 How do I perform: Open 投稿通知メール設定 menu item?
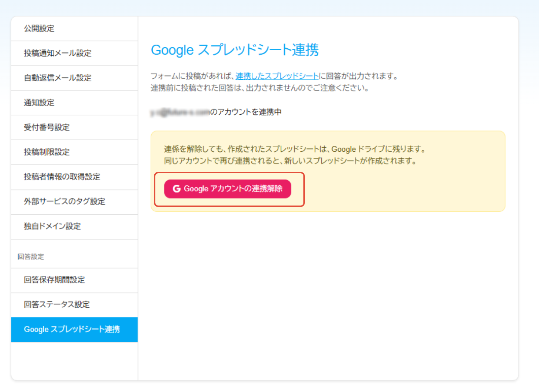pos(74,53)
